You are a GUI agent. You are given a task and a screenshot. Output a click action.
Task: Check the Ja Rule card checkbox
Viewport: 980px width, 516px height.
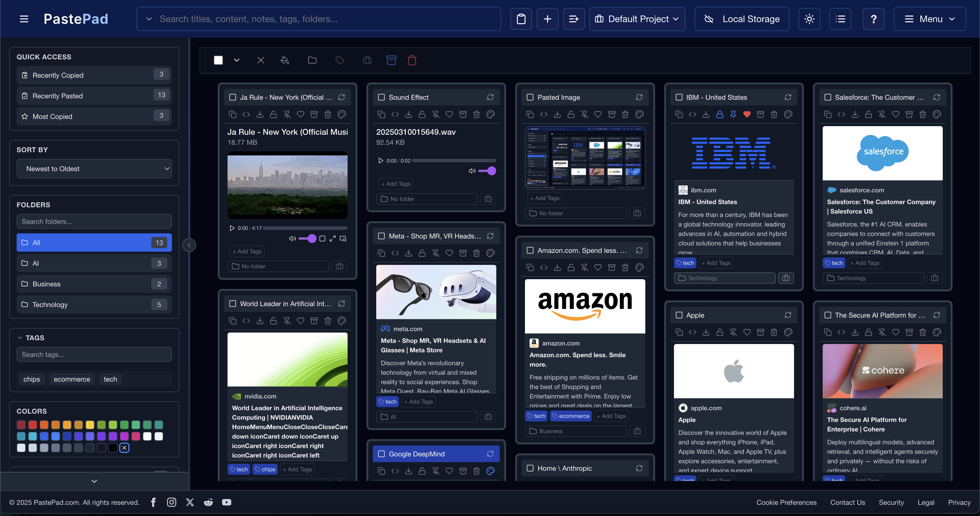(x=232, y=97)
